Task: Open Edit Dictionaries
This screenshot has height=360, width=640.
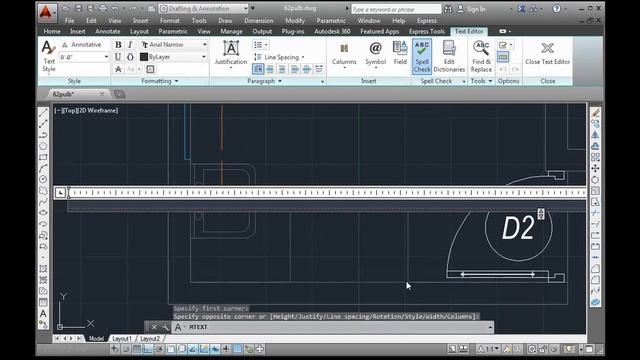Action: (x=449, y=56)
